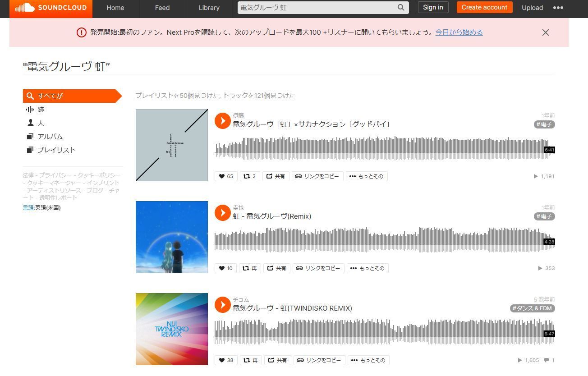Like the TWINDISKO track with 38 likes
588x376 pixels.
click(x=226, y=360)
